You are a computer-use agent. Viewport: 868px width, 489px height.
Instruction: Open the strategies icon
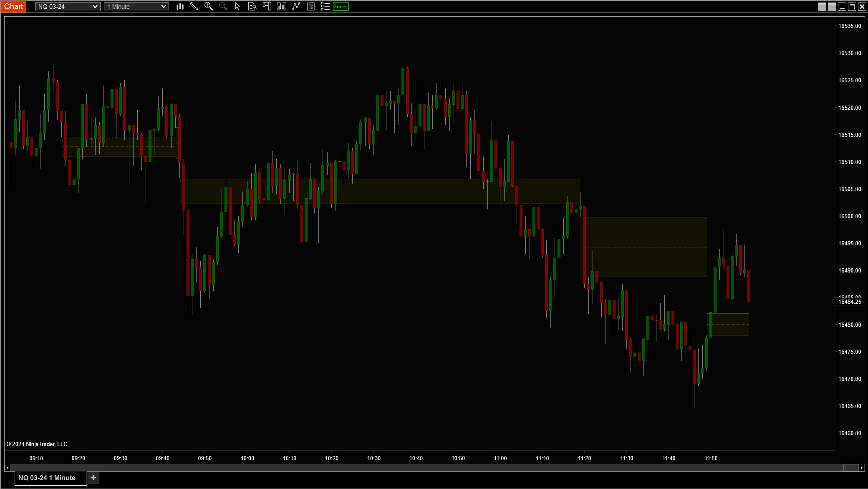[x=310, y=6]
